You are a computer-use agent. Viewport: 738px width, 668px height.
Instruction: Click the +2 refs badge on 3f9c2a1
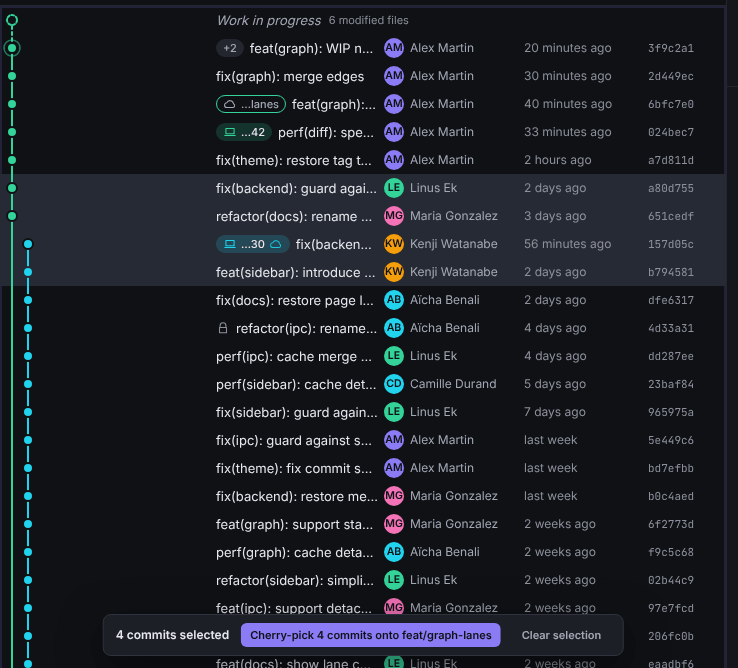230,48
